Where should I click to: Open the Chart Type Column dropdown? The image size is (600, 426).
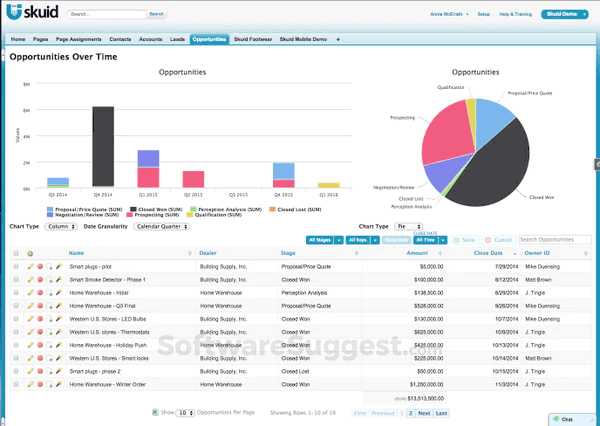[61, 227]
